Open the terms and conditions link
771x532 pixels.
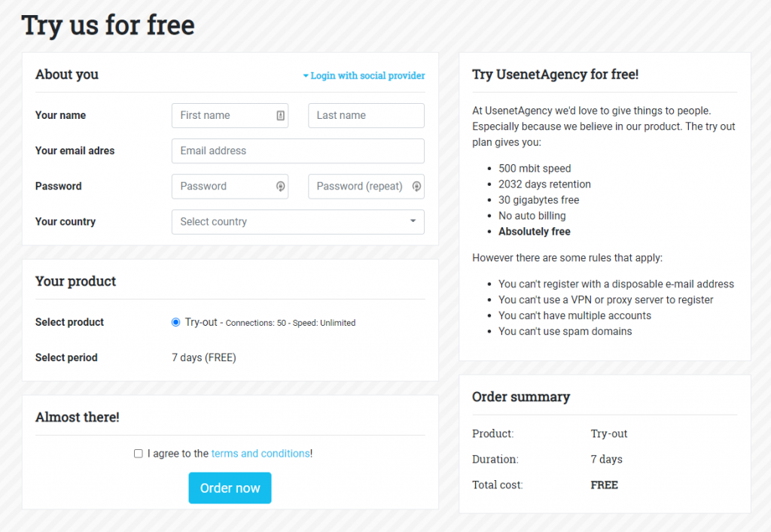click(x=260, y=454)
